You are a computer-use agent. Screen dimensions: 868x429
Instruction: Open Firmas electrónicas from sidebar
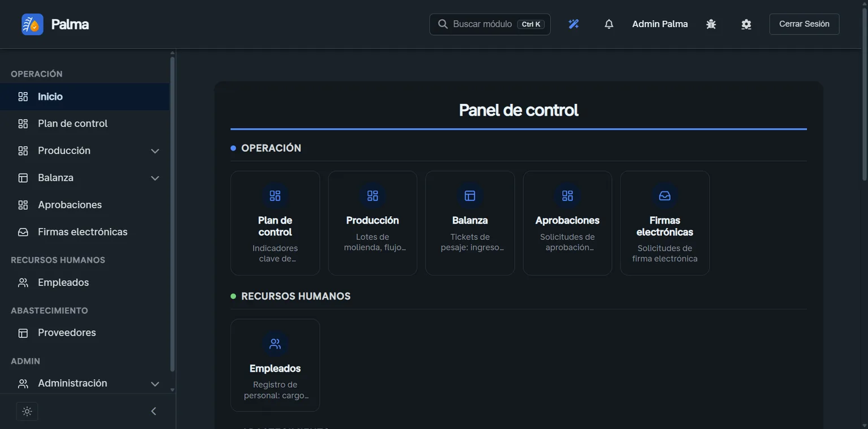[x=85, y=232]
